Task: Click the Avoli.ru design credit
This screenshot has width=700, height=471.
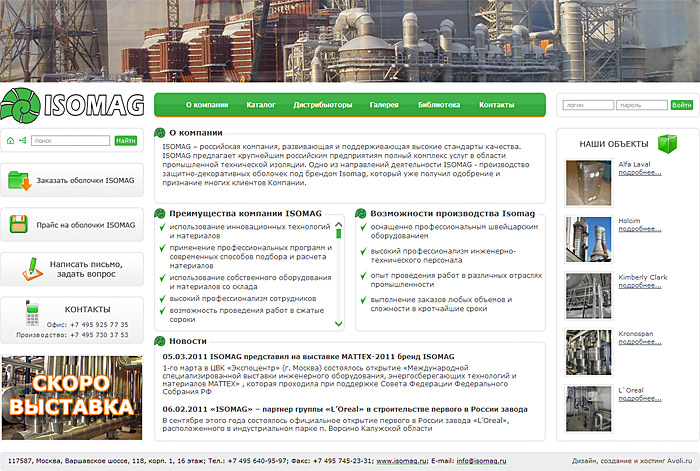Action: (632, 461)
